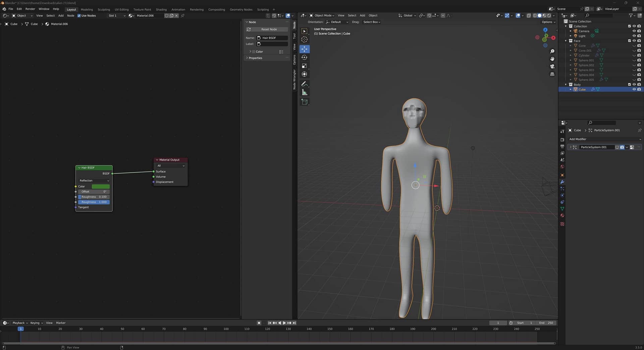The width and height of the screenshot is (644, 350).
Task: Expand the Properties panel in Node sidebar
Action: pos(255,58)
